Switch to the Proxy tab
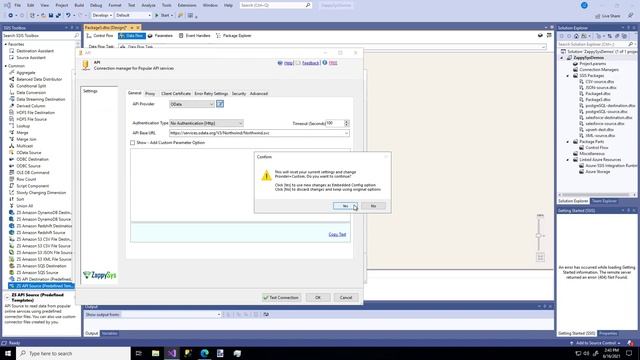 150,93
